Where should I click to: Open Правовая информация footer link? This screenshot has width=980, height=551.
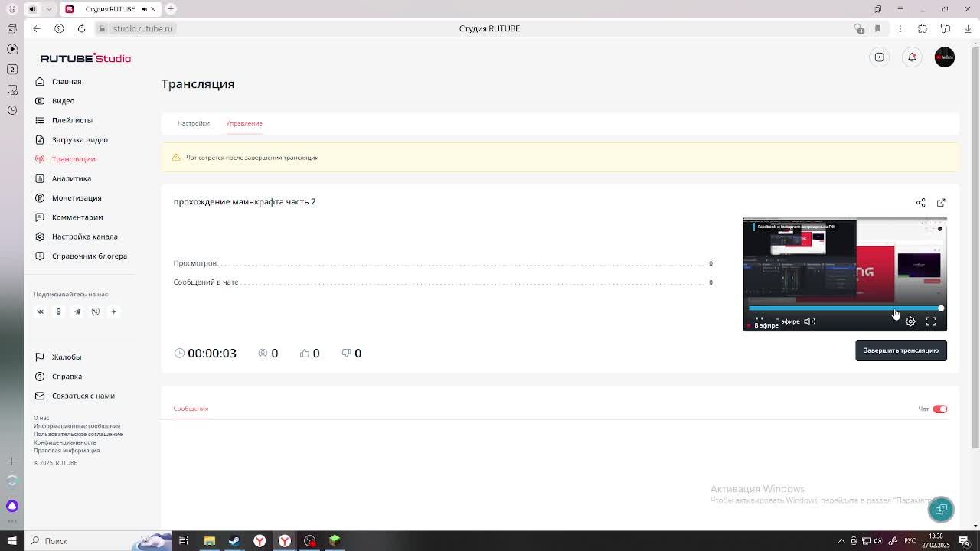67,450
